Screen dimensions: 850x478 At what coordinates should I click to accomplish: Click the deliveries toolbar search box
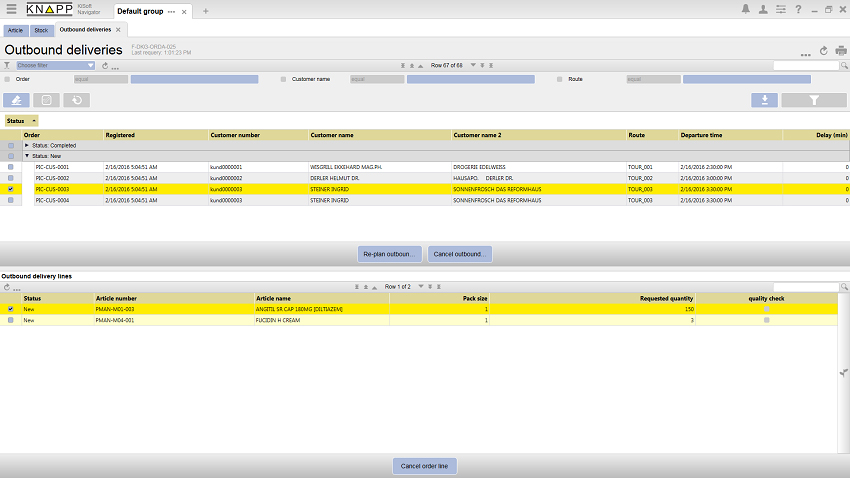(806, 66)
